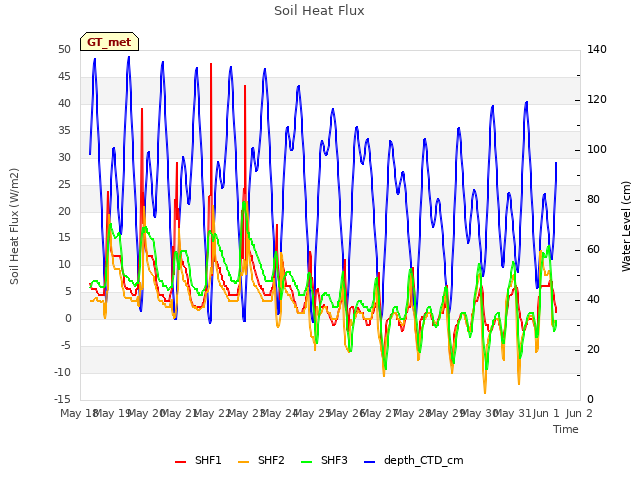Click the -5 left-axis tick label
Screen dimensions: 640x480
(x=66, y=346)
